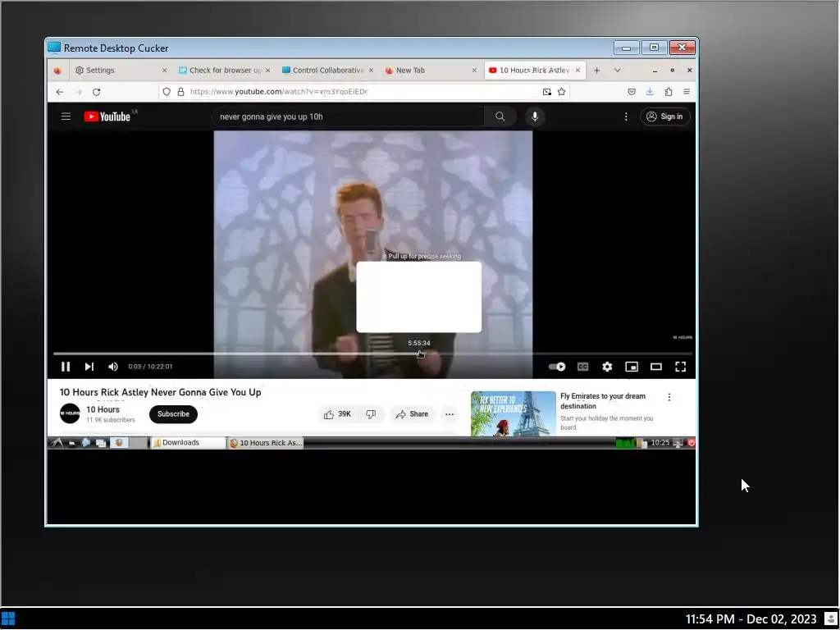Share the video
The height and width of the screenshot is (630, 840).
tap(412, 414)
